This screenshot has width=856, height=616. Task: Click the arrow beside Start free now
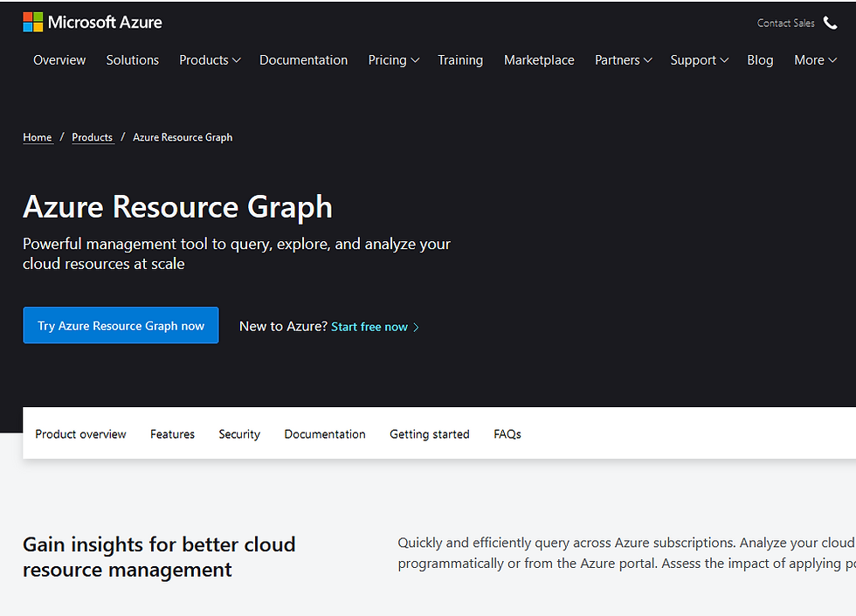416,327
